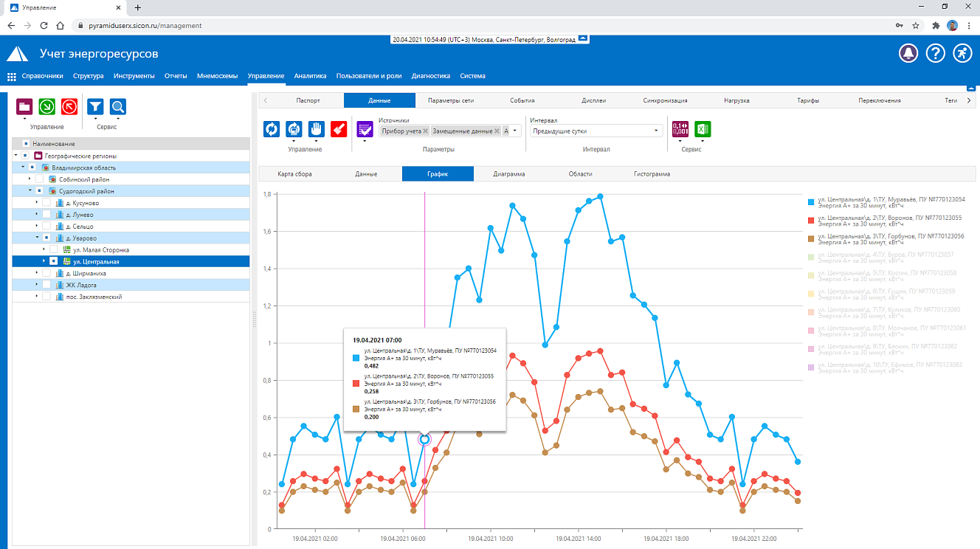
Task: Open the filter funnel icon
Action: (95, 107)
